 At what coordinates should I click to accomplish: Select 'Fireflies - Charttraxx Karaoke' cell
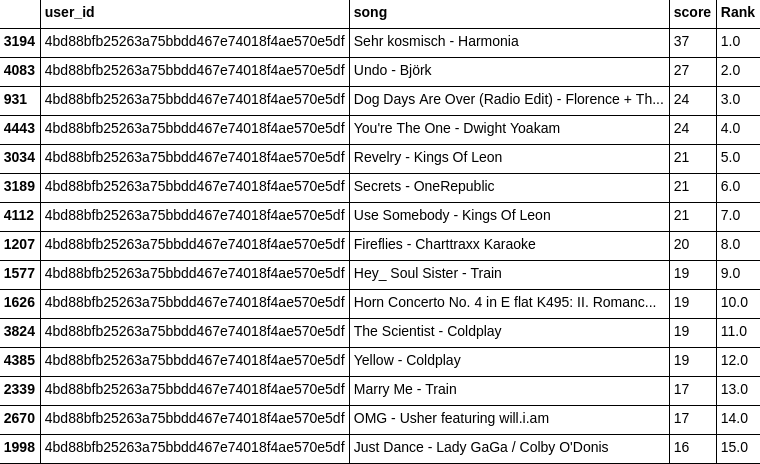[x=445, y=245]
